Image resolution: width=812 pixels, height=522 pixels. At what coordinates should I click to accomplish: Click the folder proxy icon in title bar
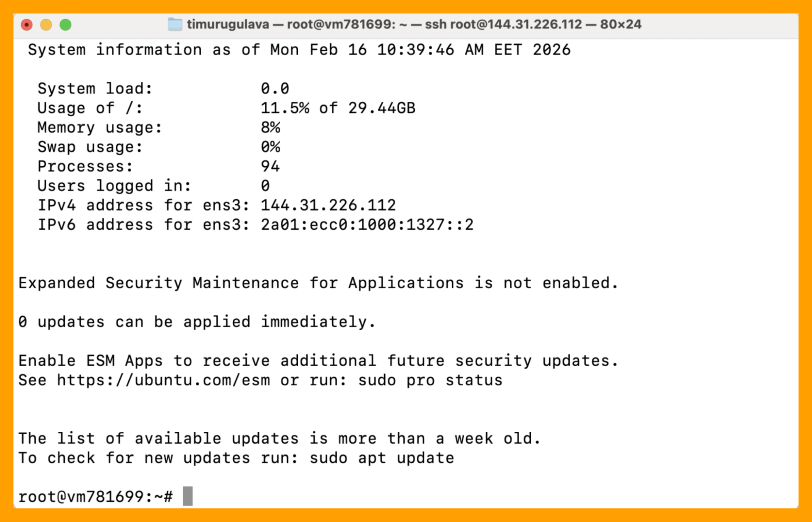175,24
